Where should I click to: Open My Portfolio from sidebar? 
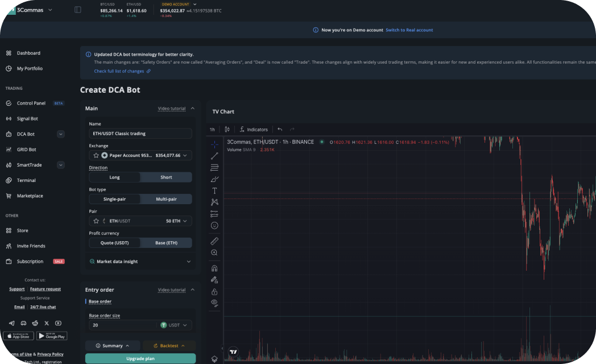pyautogui.click(x=30, y=68)
